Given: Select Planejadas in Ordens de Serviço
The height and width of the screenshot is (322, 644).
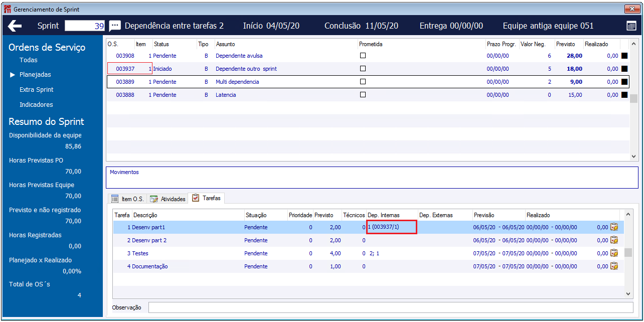Looking at the screenshot, I should tap(35, 75).
